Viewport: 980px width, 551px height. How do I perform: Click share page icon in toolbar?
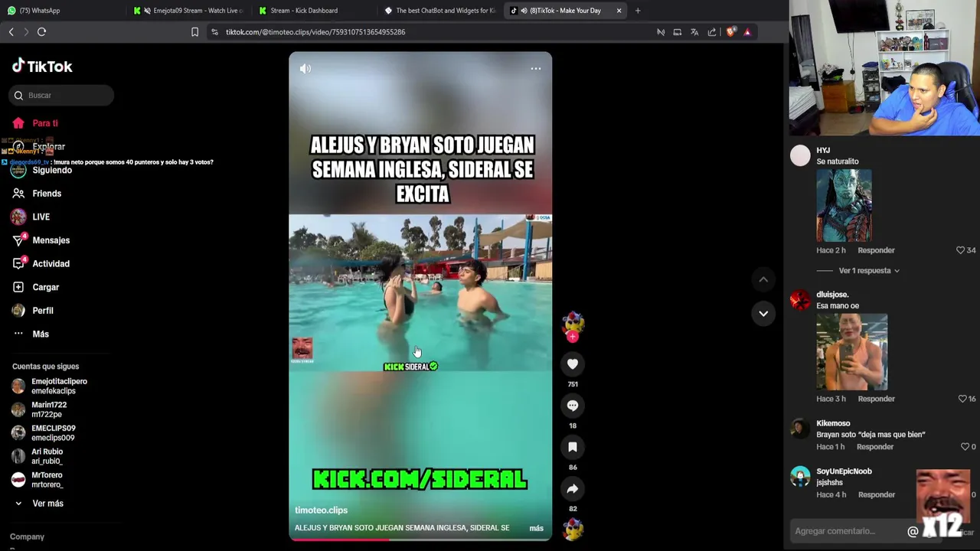(712, 32)
